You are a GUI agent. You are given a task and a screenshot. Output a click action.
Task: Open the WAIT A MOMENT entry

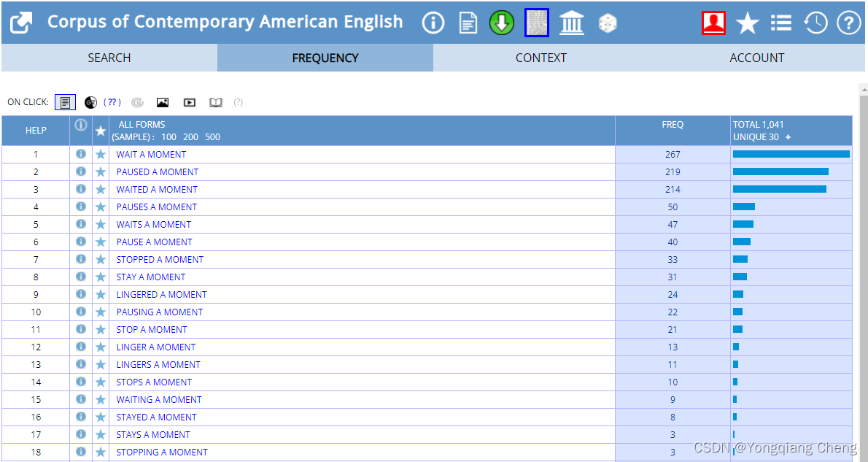[x=151, y=154]
